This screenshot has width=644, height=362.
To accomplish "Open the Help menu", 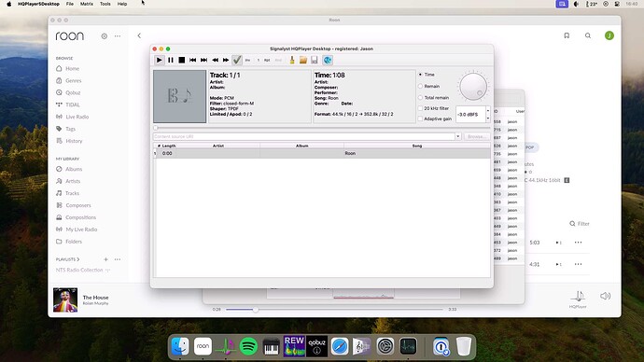I will tap(122, 4).
